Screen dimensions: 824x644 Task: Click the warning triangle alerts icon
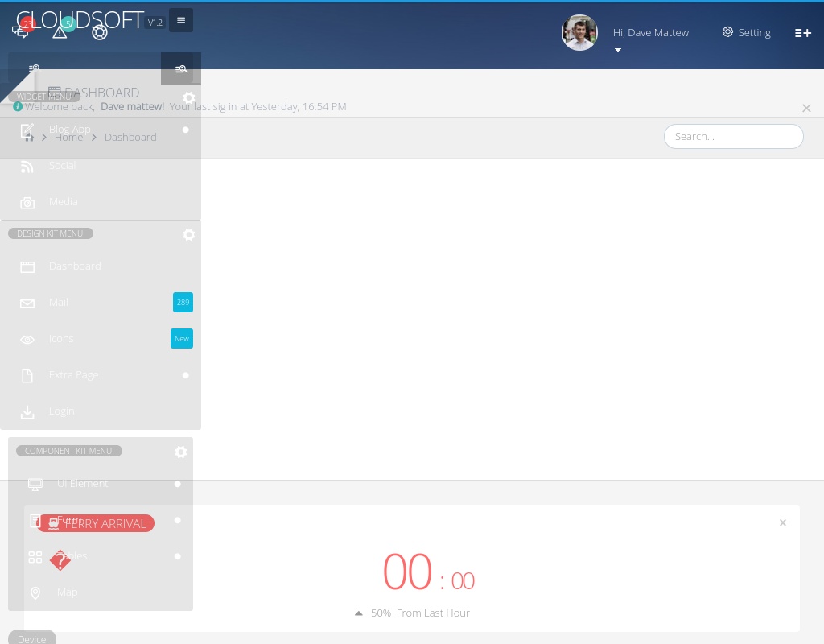60,32
